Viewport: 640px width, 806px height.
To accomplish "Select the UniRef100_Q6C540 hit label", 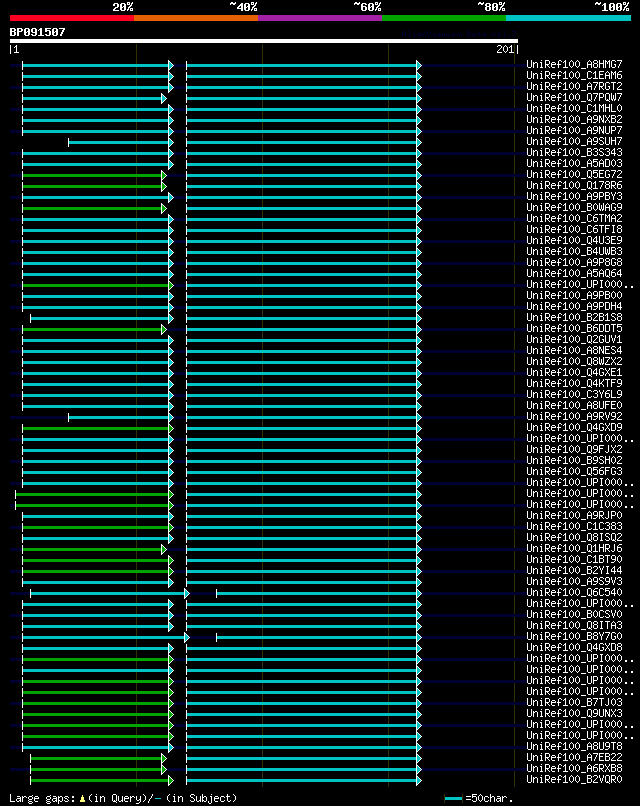I will [x=574, y=592].
